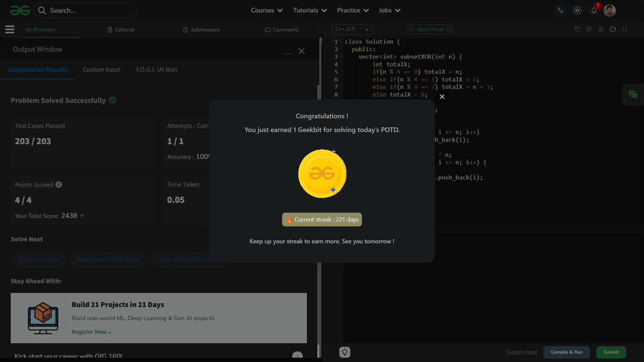Click Build 21 Projects in 21 Days heading
This screenshot has width=644, height=362.
click(118, 305)
